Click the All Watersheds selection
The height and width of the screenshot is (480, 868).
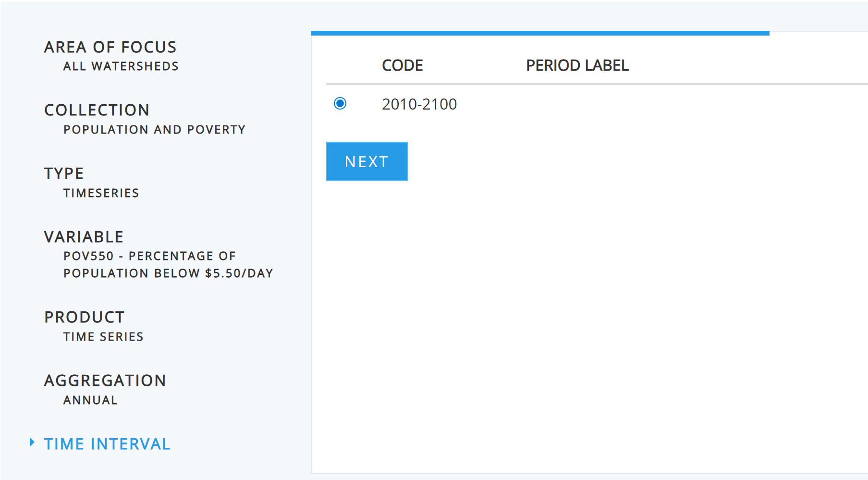point(121,66)
